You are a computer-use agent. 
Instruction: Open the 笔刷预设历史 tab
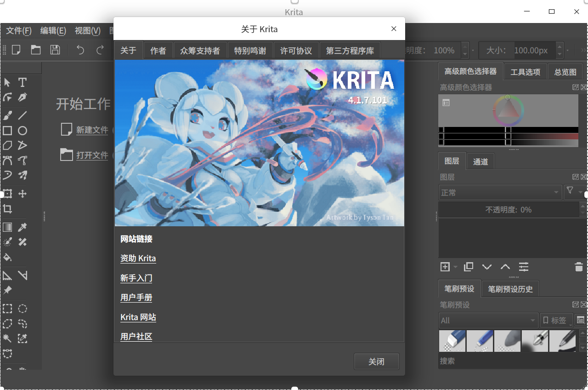[510, 289]
